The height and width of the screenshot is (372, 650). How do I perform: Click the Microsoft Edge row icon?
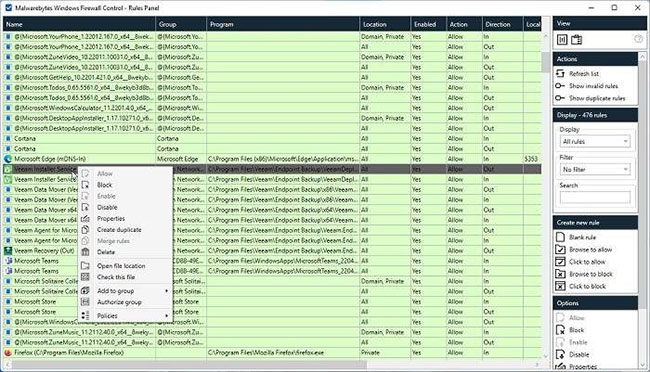pyautogui.click(x=8, y=159)
